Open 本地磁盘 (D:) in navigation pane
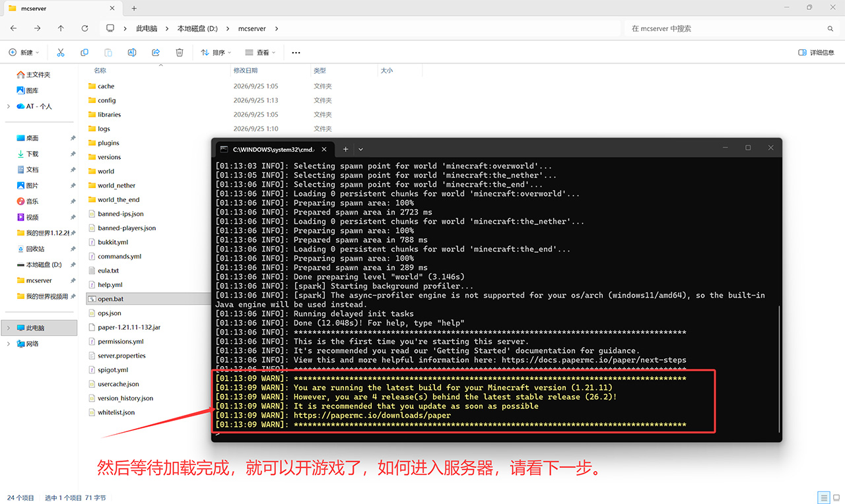 (40, 265)
